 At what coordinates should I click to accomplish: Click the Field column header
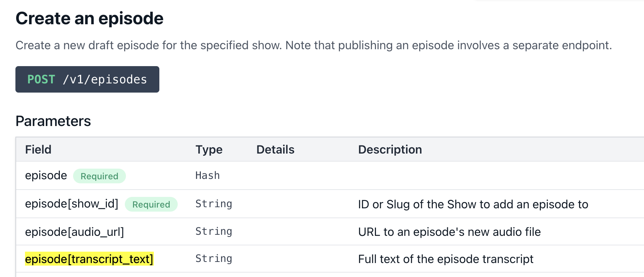(38, 150)
